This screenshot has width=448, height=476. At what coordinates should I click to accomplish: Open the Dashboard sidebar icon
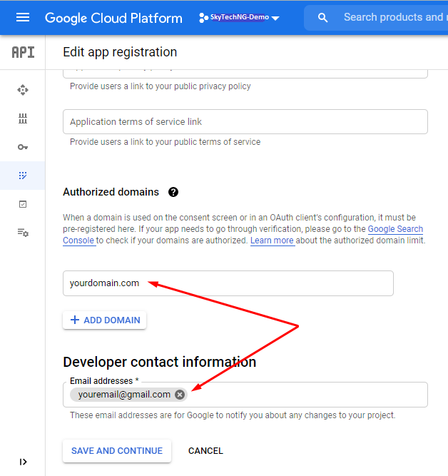[x=23, y=90]
